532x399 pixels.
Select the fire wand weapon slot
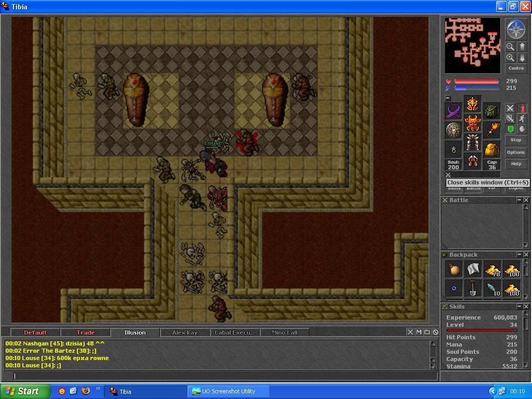click(492, 130)
